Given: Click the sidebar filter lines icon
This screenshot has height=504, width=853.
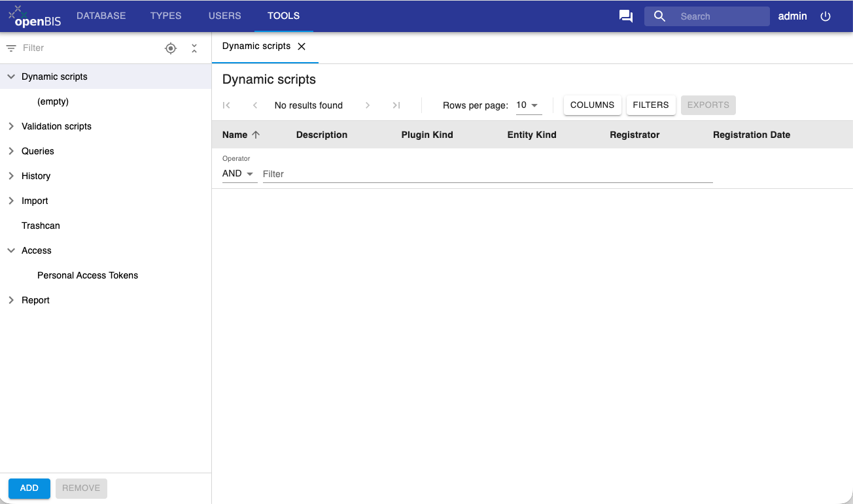Looking at the screenshot, I should point(11,48).
